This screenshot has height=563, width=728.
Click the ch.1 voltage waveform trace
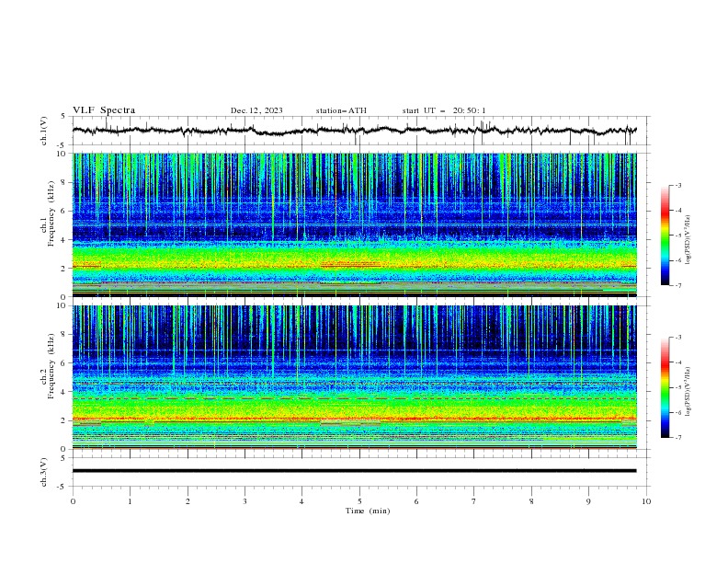(x=355, y=131)
